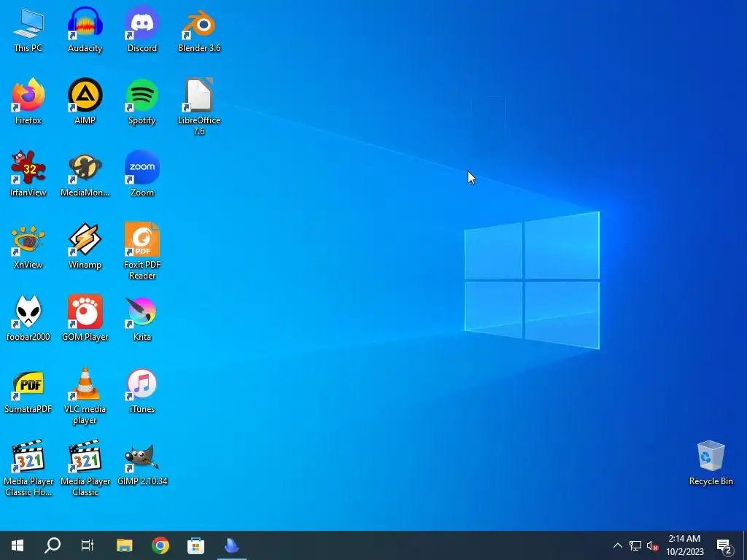
Task: Select the This PC desktop icon
Action: [x=28, y=29]
